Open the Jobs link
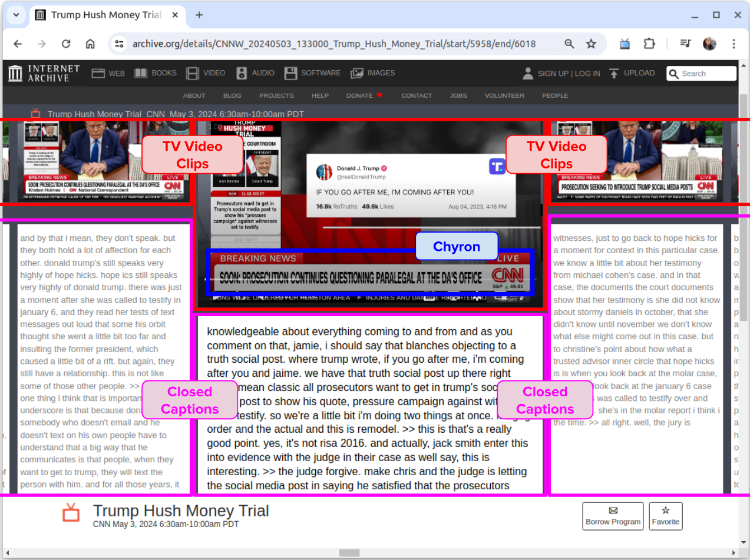The image size is (750, 560). pyautogui.click(x=458, y=95)
